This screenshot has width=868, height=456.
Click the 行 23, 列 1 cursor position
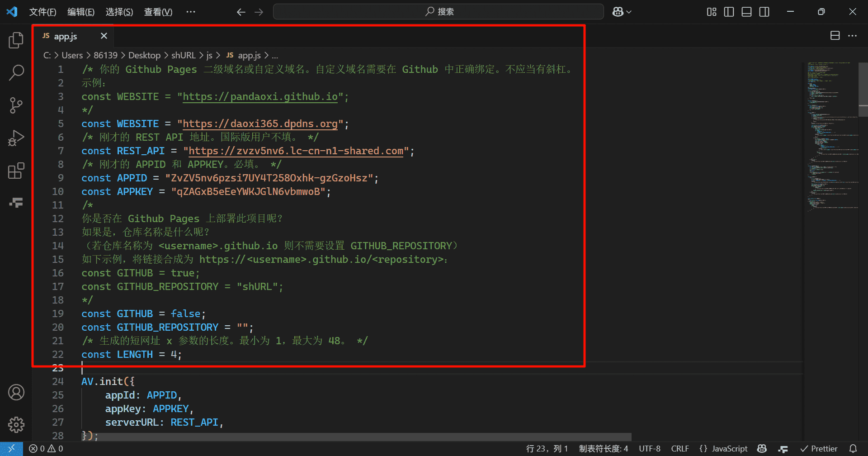coord(547,449)
